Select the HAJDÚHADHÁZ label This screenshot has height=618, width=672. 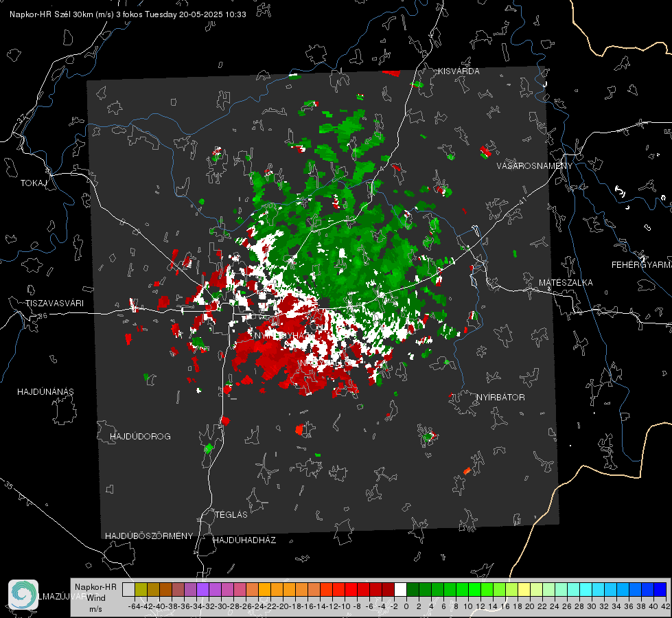click(x=244, y=540)
